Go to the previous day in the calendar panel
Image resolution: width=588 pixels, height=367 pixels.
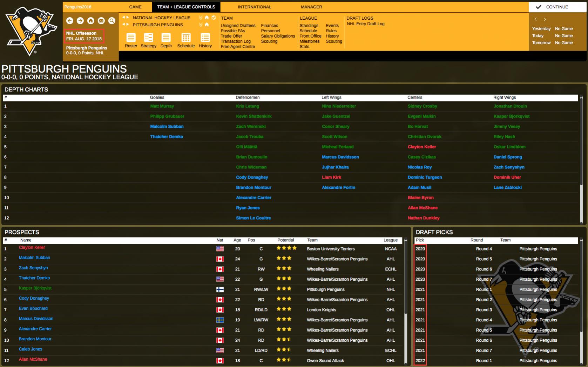[x=535, y=19]
